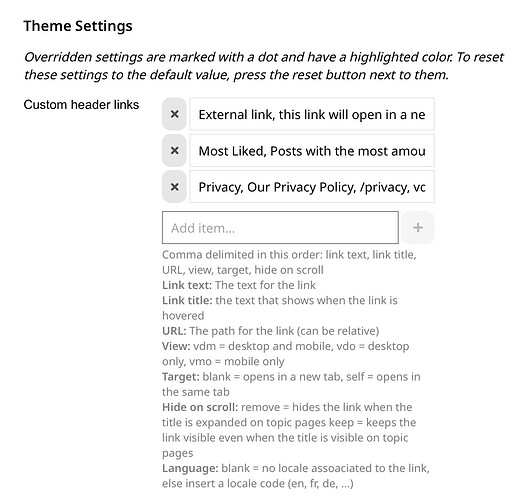Click the plus button to add item
Viewport: 518px width, 500px height.
(x=418, y=227)
